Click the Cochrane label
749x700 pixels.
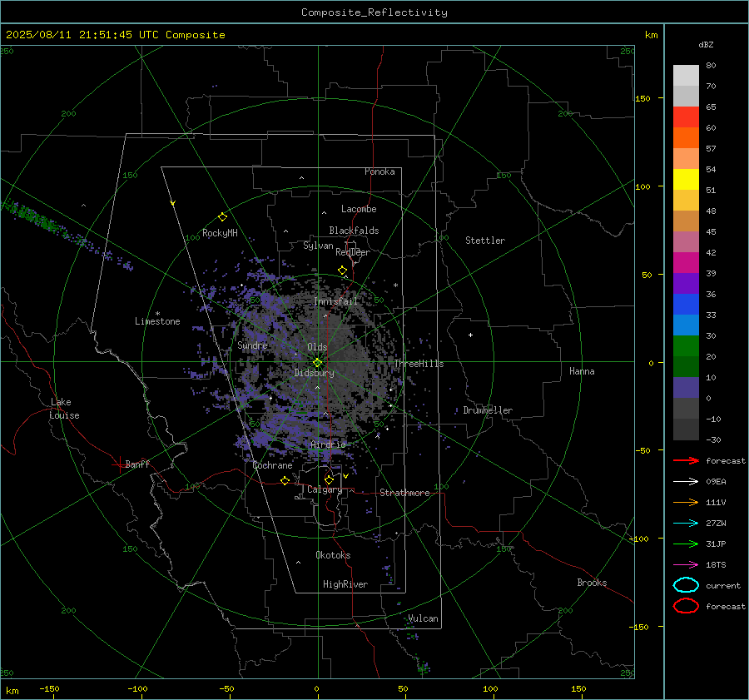pyautogui.click(x=272, y=465)
